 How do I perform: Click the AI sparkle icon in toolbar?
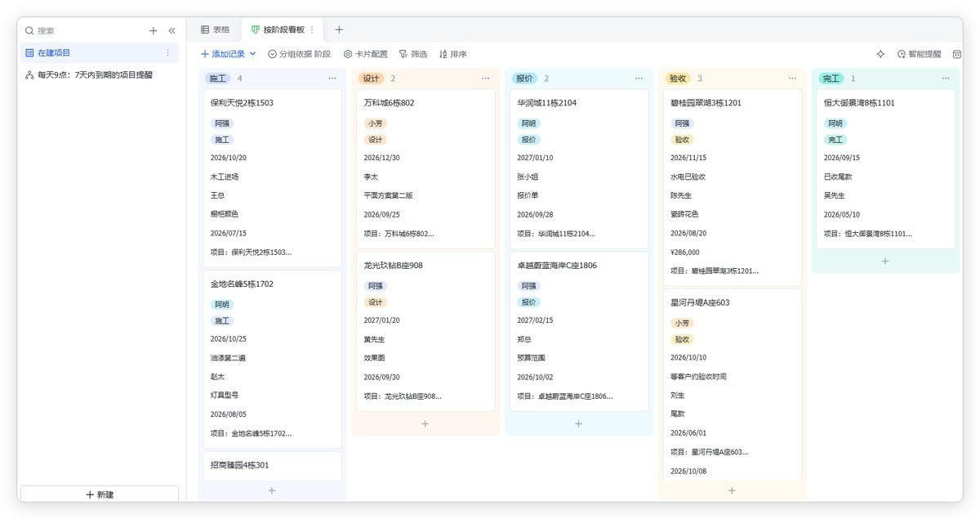(880, 54)
